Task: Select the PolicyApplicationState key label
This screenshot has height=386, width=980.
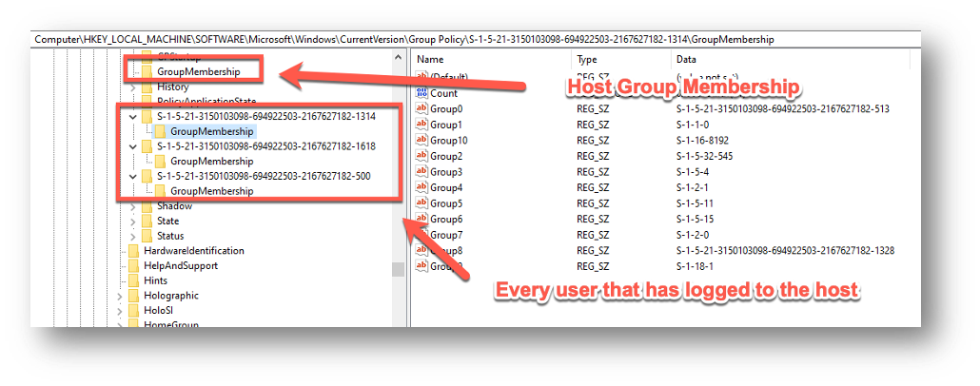Action: point(206,101)
